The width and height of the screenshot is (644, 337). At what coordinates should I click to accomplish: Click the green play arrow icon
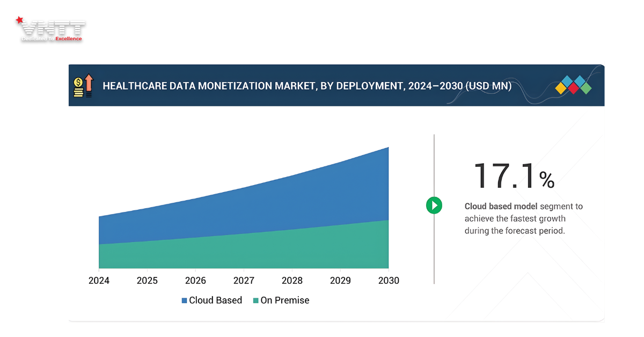[434, 205]
